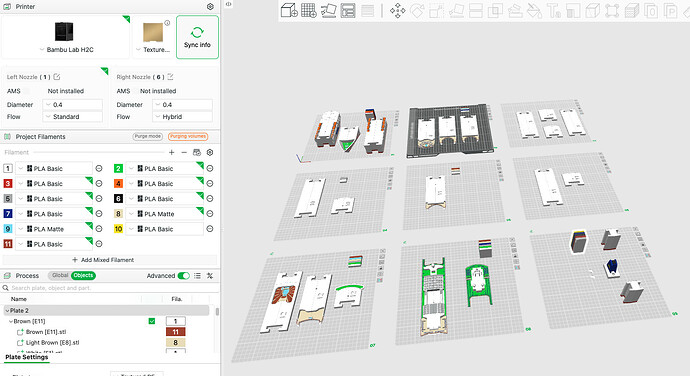Edit Right Nozzle settings icon
690x376 pixels.
tap(170, 77)
